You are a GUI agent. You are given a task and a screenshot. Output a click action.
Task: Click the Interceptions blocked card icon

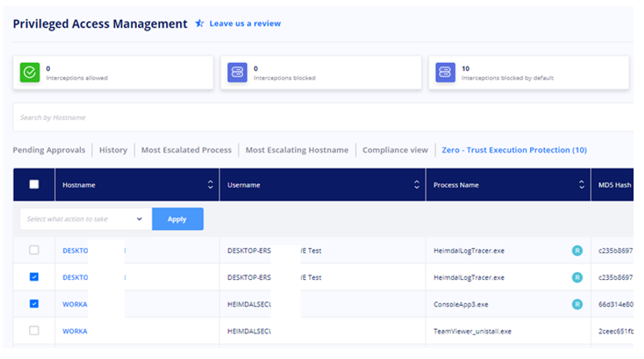tap(238, 72)
